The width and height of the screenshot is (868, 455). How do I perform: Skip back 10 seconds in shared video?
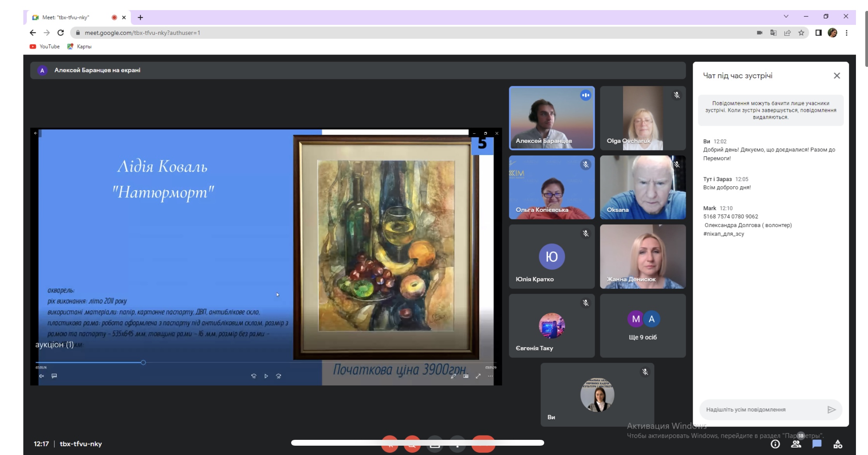pyautogui.click(x=253, y=376)
